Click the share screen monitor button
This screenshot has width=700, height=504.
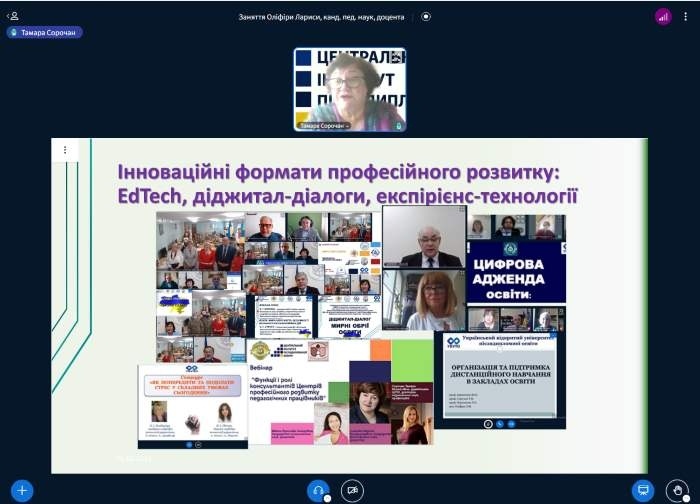coord(643,491)
